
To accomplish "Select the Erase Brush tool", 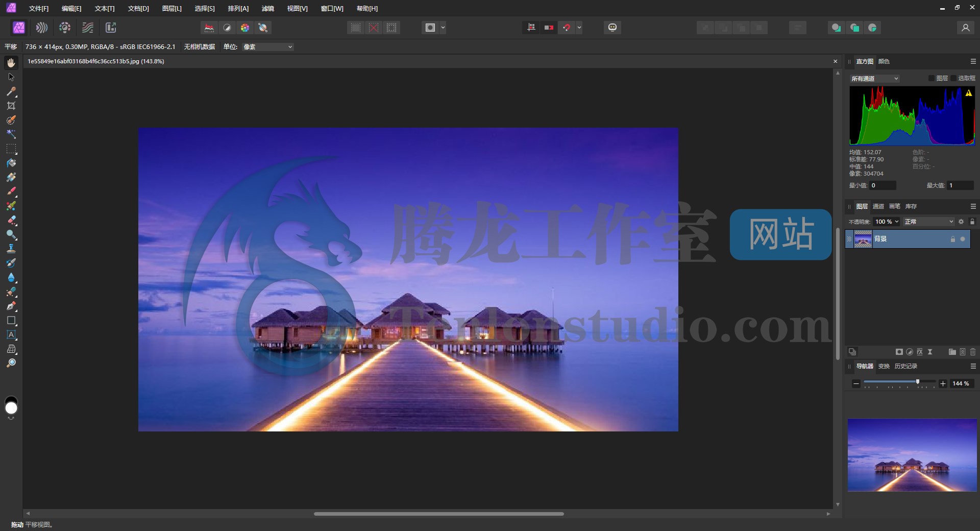I will coord(11,220).
